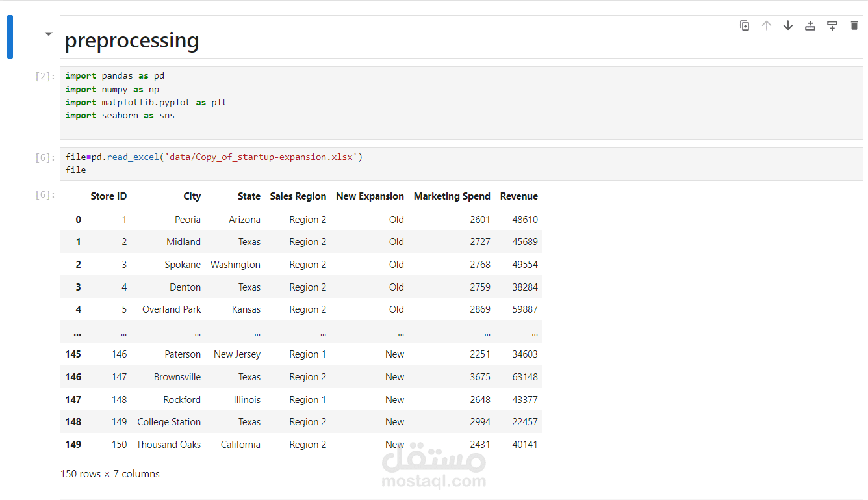Click the Marketing Spend column header
The height and width of the screenshot is (500, 868).
pos(452,196)
